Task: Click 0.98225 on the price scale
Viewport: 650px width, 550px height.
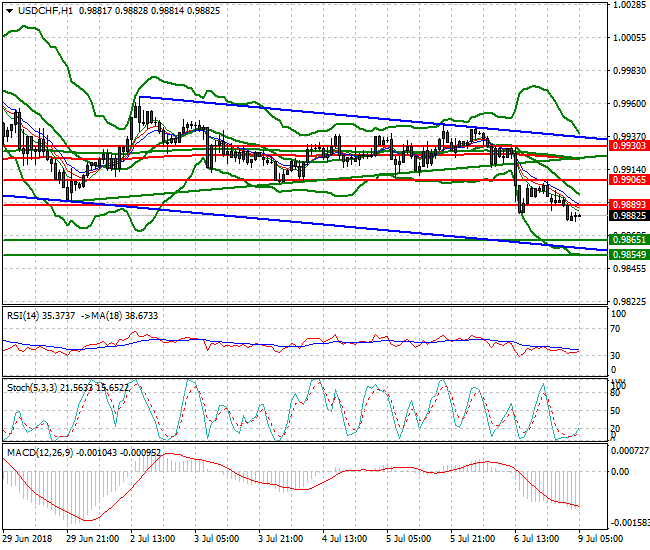Action: point(629,301)
